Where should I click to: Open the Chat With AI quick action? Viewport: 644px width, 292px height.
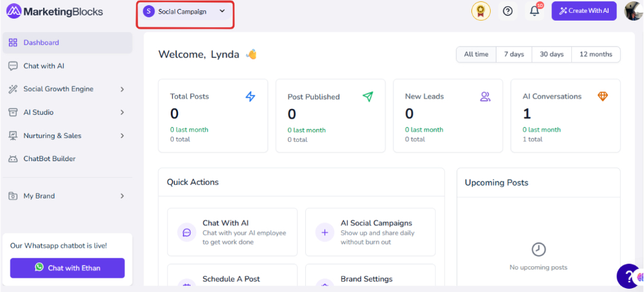[232, 232]
